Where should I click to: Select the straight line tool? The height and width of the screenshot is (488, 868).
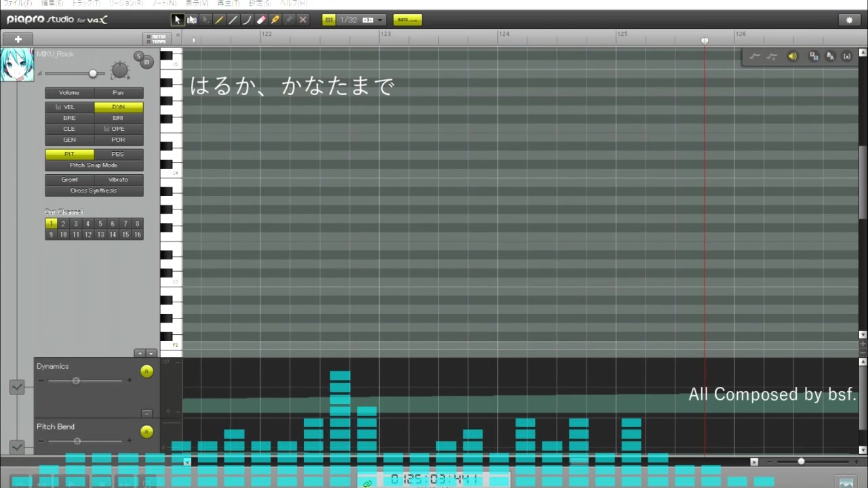click(233, 20)
